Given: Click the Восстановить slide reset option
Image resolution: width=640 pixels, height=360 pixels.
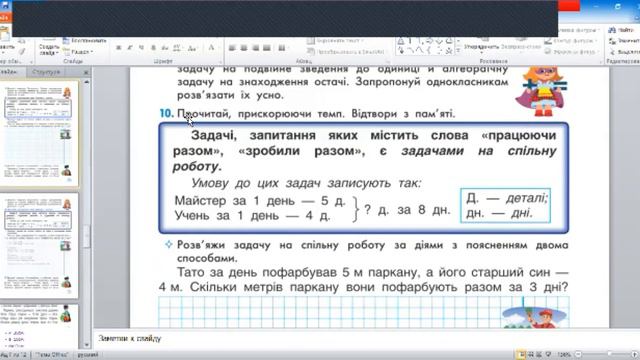Looking at the screenshot, I should [x=84, y=41].
